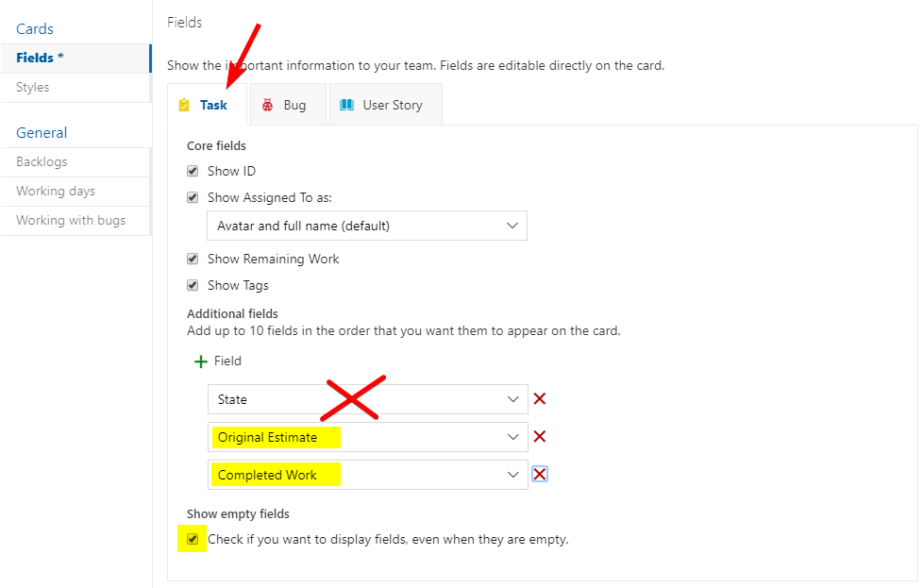Remove the Original Estimate field via red X
The image size is (923, 588).
coord(539,436)
